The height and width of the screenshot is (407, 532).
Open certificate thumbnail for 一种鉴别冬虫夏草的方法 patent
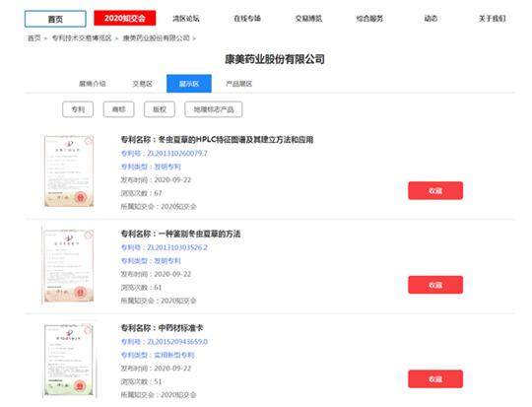68,265
